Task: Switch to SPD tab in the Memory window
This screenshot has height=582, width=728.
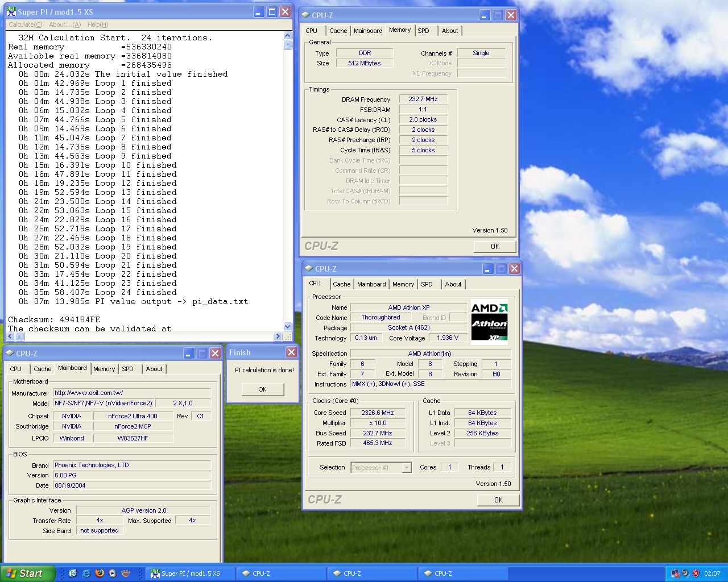Action: coord(424,31)
